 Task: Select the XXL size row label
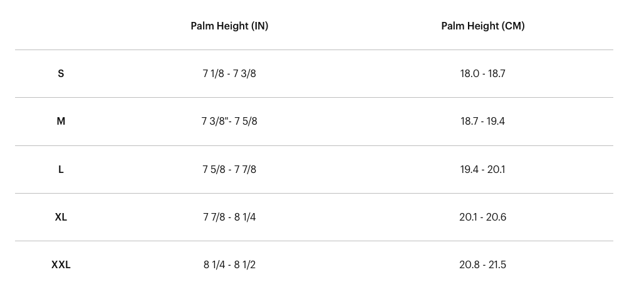pos(61,265)
